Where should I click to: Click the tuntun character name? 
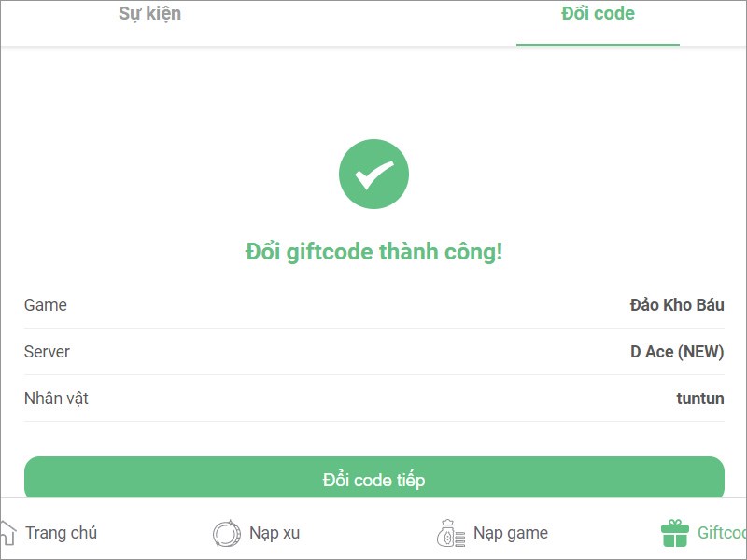[x=700, y=399]
